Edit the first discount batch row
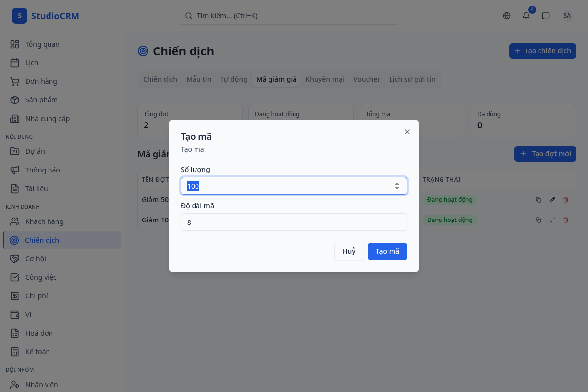The width and height of the screenshot is (588, 392). (552, 200)
